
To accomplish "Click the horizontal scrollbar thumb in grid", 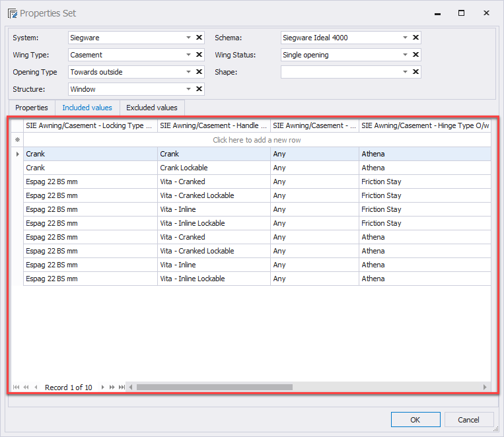I will (214, 387).
